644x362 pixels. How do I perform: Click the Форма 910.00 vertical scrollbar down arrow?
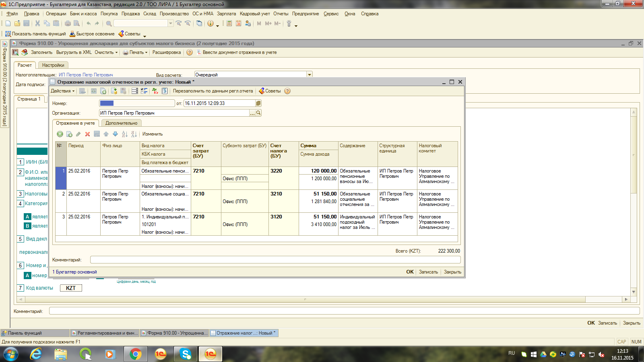pyautogui.click(x=634, y=292)
